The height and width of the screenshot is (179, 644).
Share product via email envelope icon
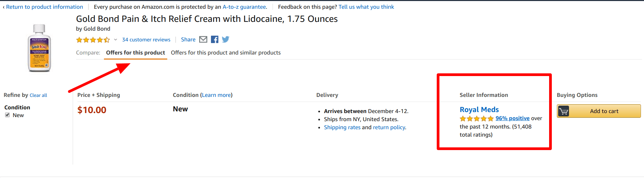[203, 39]
